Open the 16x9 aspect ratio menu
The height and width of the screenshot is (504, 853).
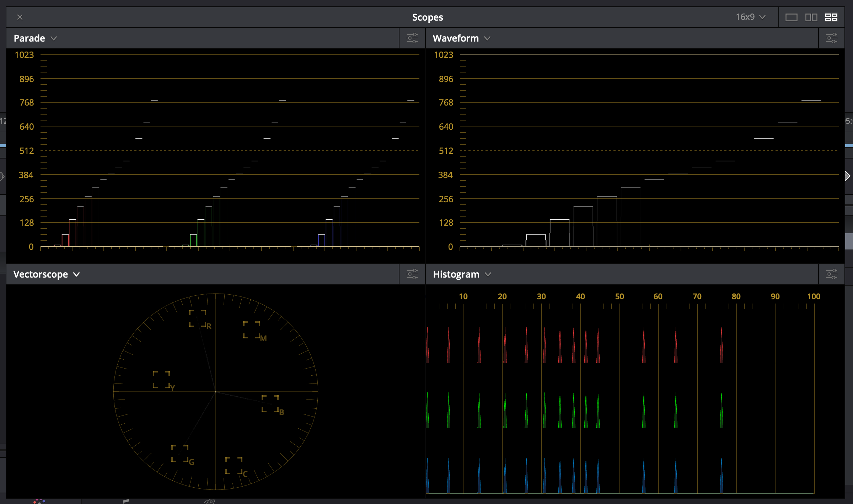[x=750, y=17]
